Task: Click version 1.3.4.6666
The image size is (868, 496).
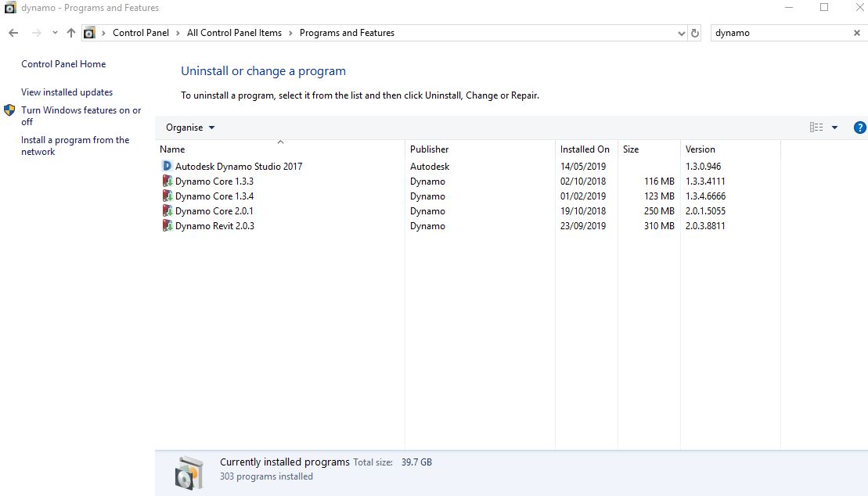Action: (705, 196)
